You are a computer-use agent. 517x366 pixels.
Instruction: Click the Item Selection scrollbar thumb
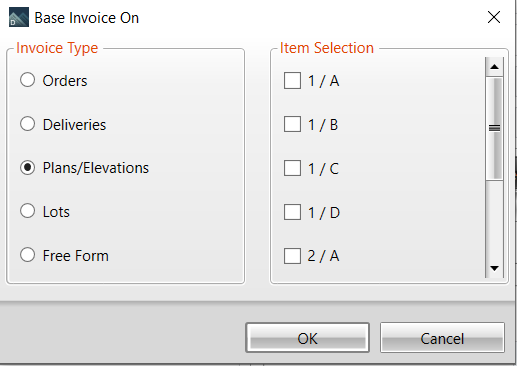pyautogui.click(x=494, y=128)
